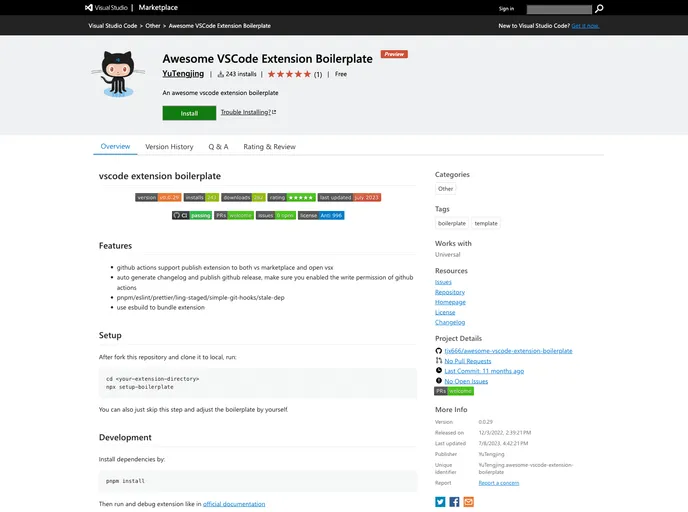Click the extension's Octocat logo image
688x512 pixels.
coord(118,74)
